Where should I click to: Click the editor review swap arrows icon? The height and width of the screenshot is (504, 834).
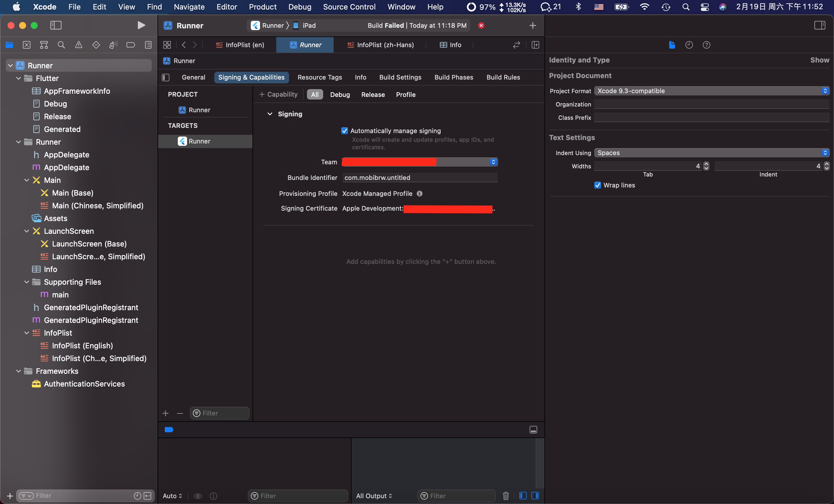click(x=517, y=45)
